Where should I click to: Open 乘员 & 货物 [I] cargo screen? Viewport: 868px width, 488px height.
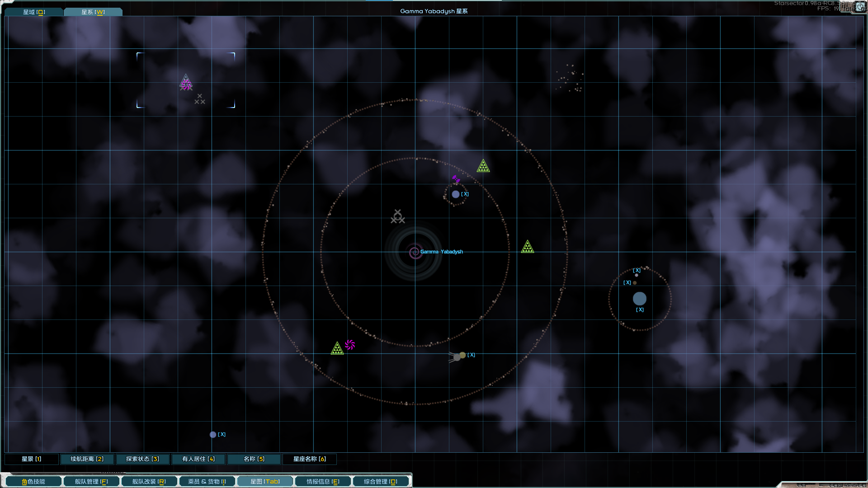[x=207, y=482]
